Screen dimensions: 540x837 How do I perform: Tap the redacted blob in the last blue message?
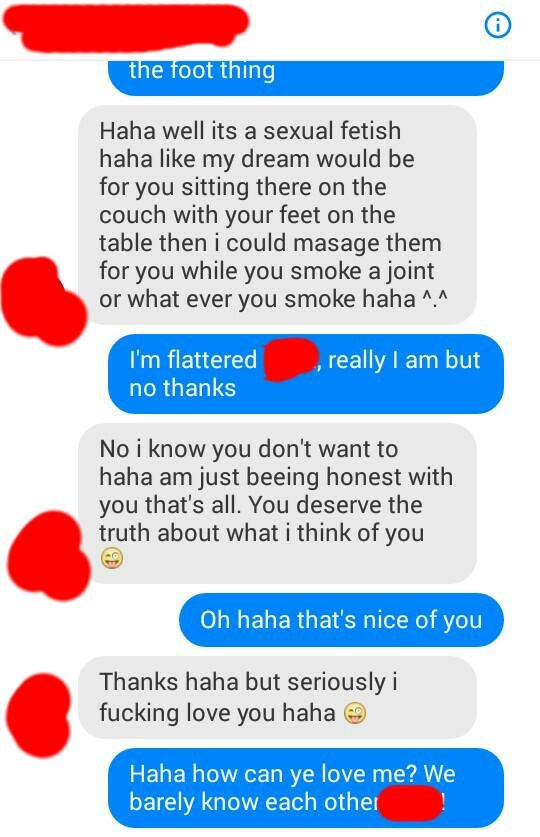[410, 802]
